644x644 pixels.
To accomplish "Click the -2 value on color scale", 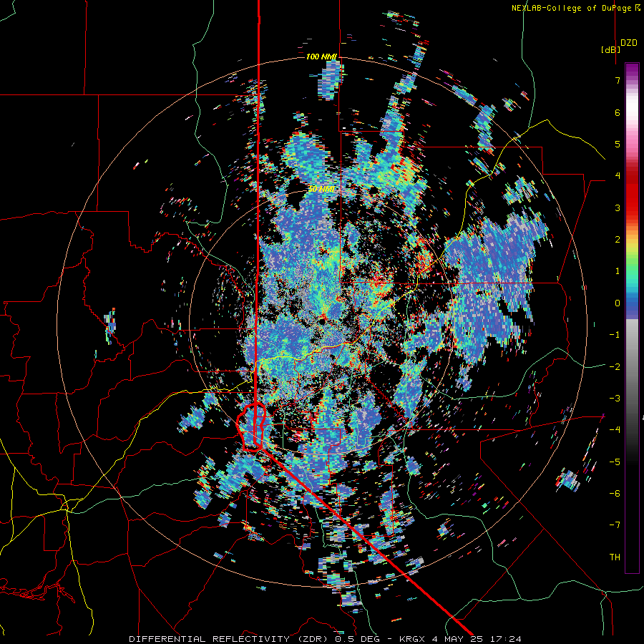I will pos(615,366).
